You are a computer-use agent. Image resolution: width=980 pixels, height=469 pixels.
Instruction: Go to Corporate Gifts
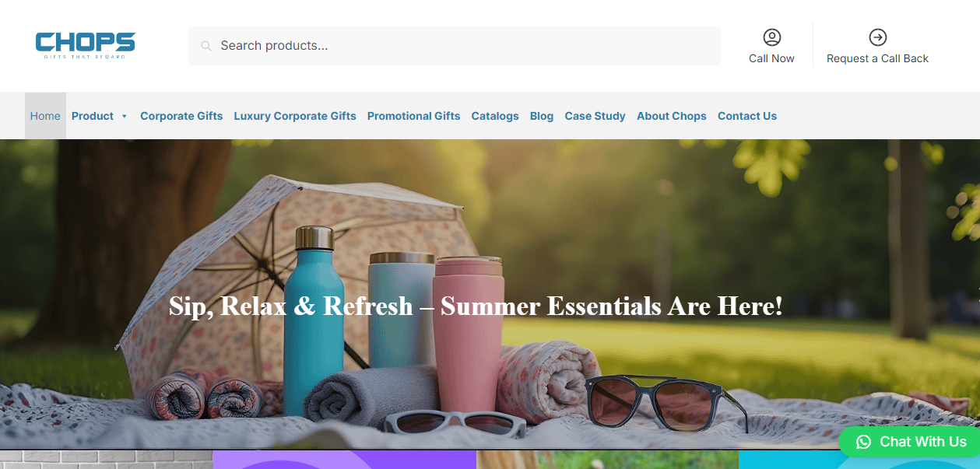[181, 116]
